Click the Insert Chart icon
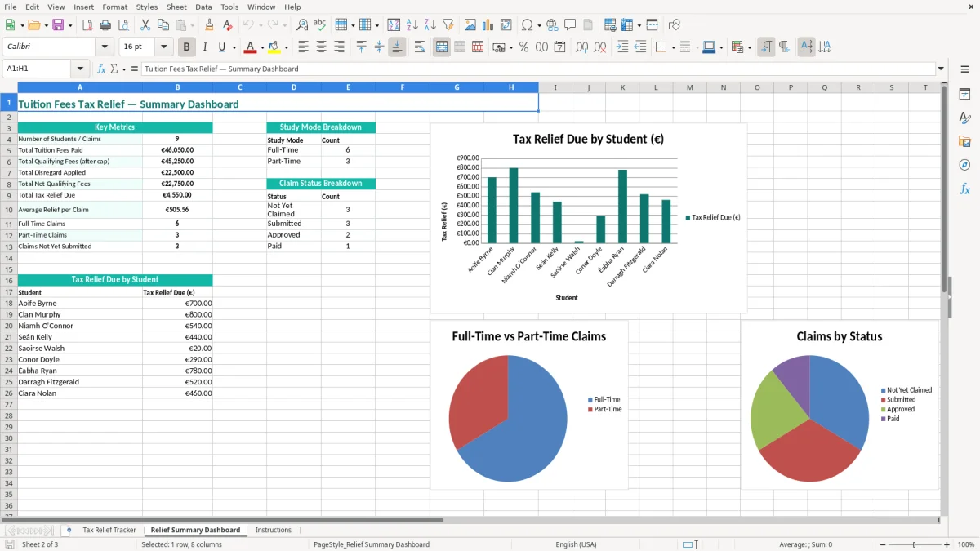 pyautogui.click(x=488, y=25)
